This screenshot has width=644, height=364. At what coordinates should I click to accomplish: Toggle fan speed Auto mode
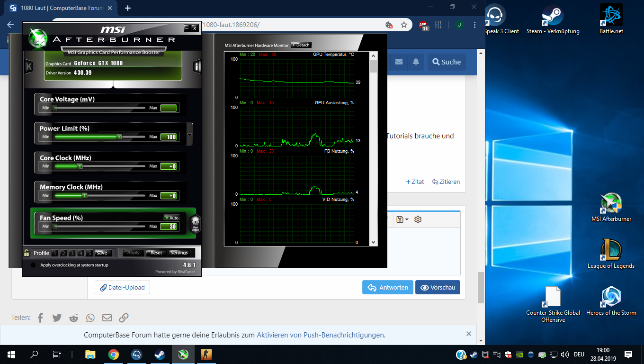point(171,218)
